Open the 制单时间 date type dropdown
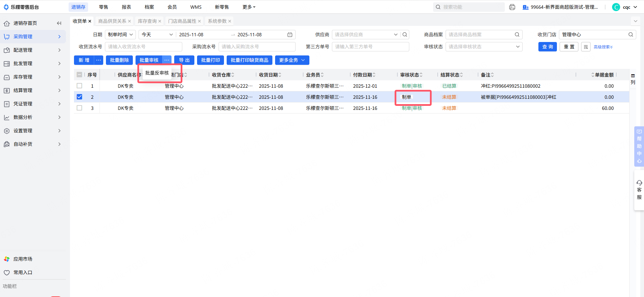 [120, 35]
